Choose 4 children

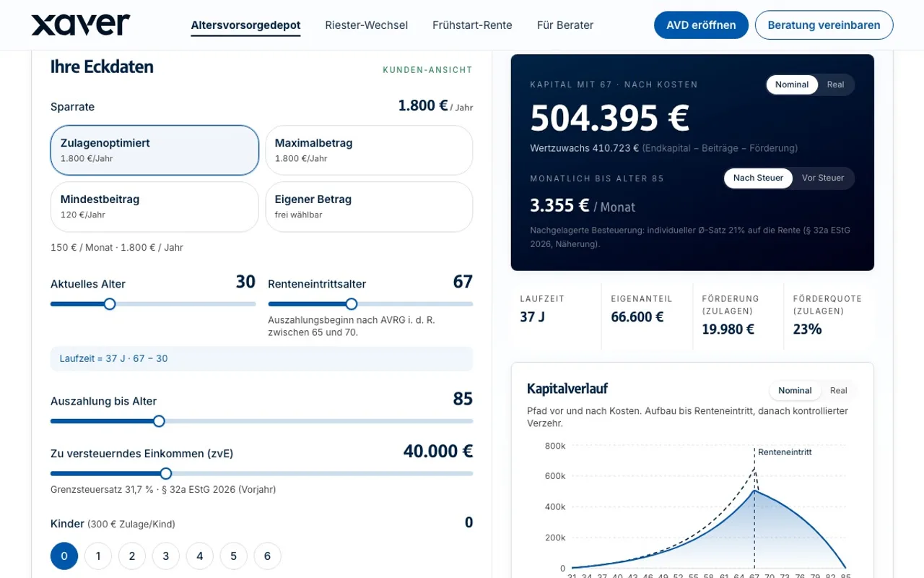point(200,556)
